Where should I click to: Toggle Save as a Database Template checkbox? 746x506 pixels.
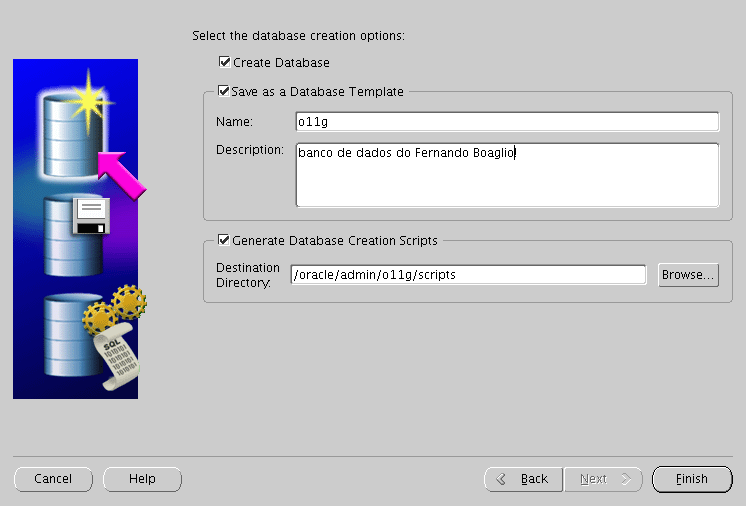[x=223, y=91]
